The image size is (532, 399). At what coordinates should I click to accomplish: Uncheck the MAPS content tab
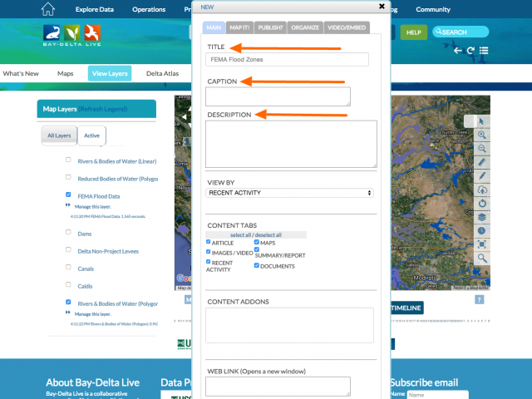[x=257, y=242]
